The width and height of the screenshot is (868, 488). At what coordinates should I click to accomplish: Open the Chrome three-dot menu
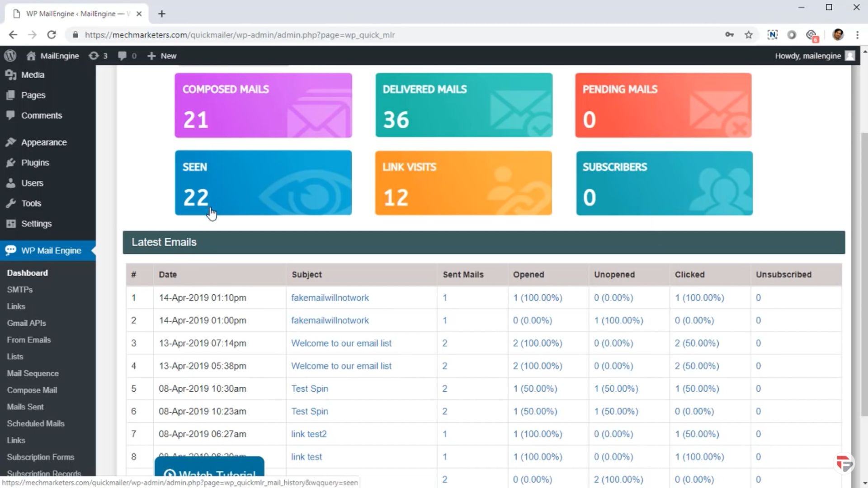click(x=858, y=35)
